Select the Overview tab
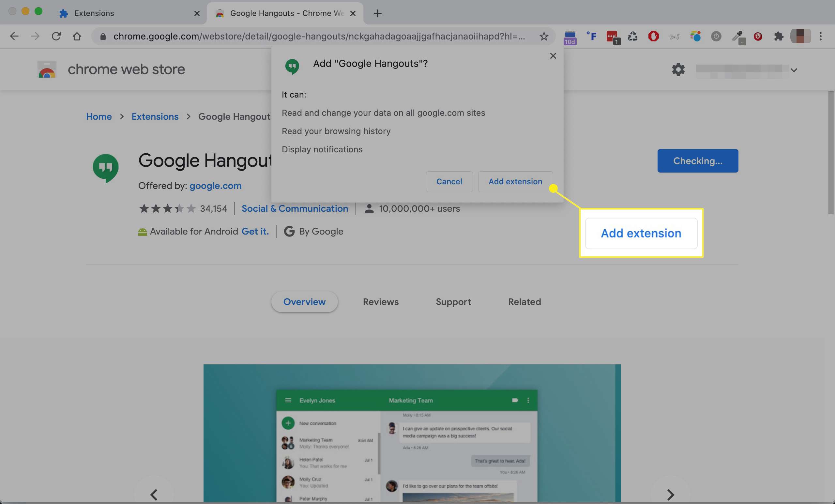This screenshot has width=835, height=504. point(304,302)
